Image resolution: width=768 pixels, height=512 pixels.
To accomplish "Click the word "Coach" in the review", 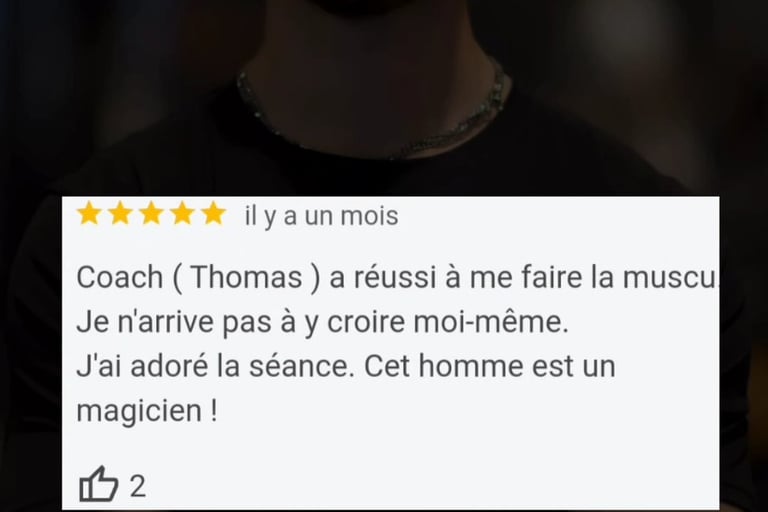I will [x=120, y=277].
